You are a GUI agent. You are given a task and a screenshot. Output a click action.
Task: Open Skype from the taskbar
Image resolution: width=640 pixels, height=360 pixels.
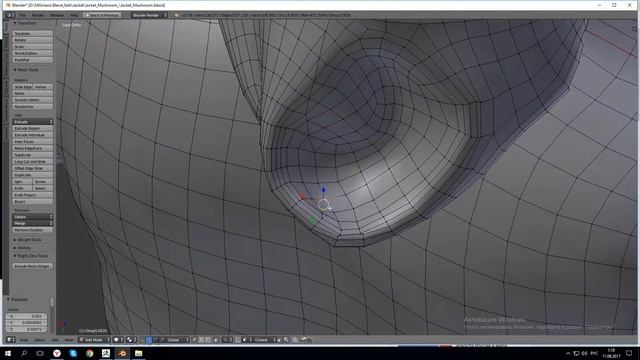tap(73, 353)
